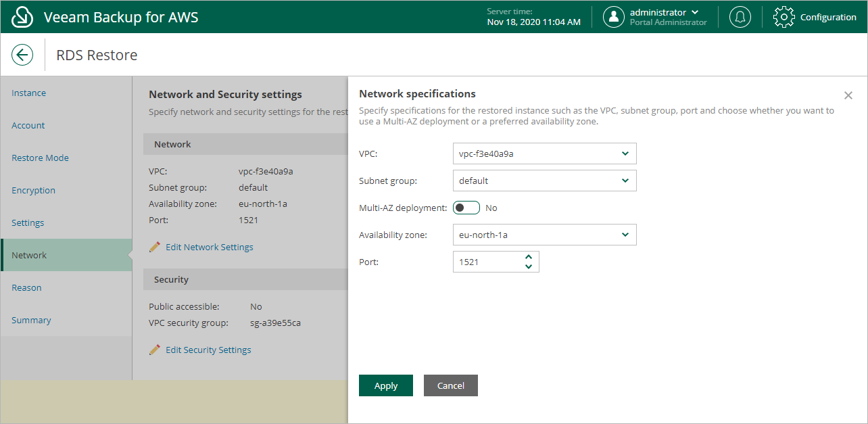Click the server time Nov 18, 2020 text

coord(534,22)
